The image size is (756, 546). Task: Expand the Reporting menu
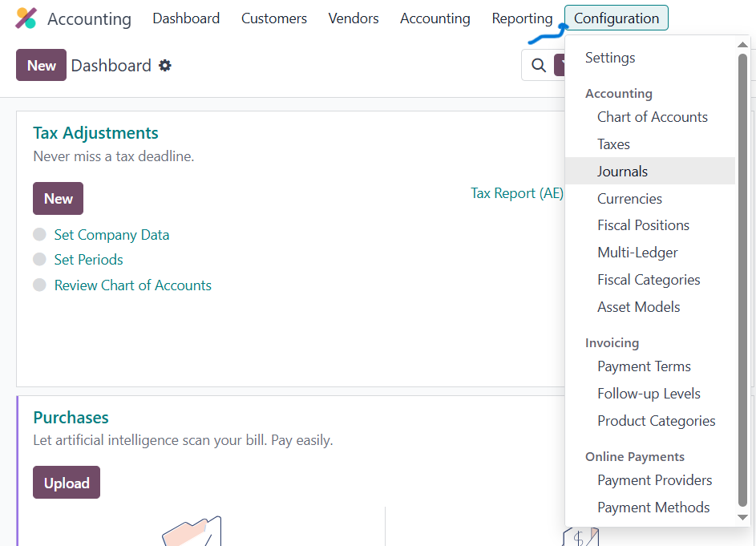[522, 18]
